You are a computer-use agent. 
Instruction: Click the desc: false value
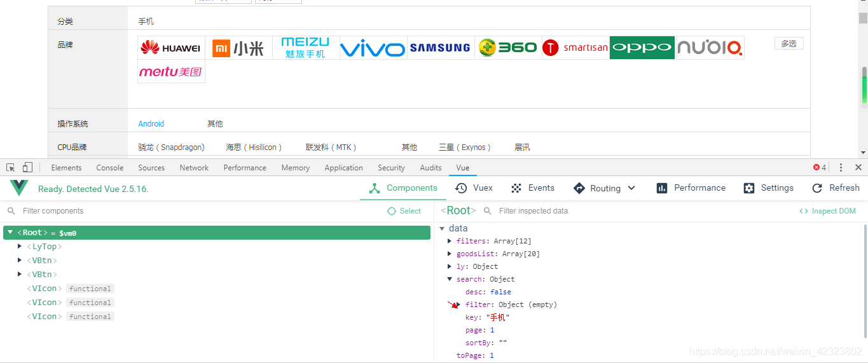click(x=500, y=292)
